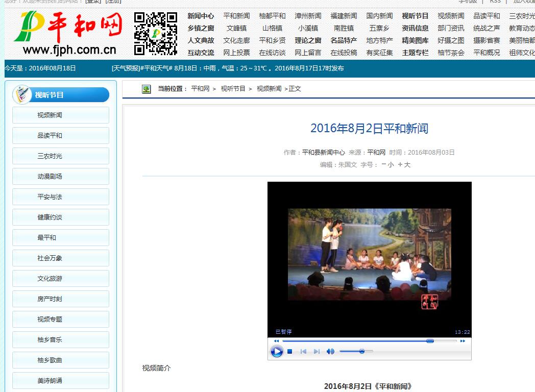Viewport: 535px width, 392px height.
Task: Go to 视频新闻 in the breadcrumb
Action: point(269,89)
